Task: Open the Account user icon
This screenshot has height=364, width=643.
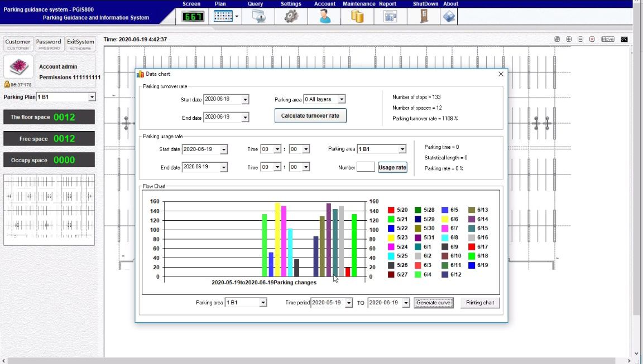Action: [x=324, y=17]
